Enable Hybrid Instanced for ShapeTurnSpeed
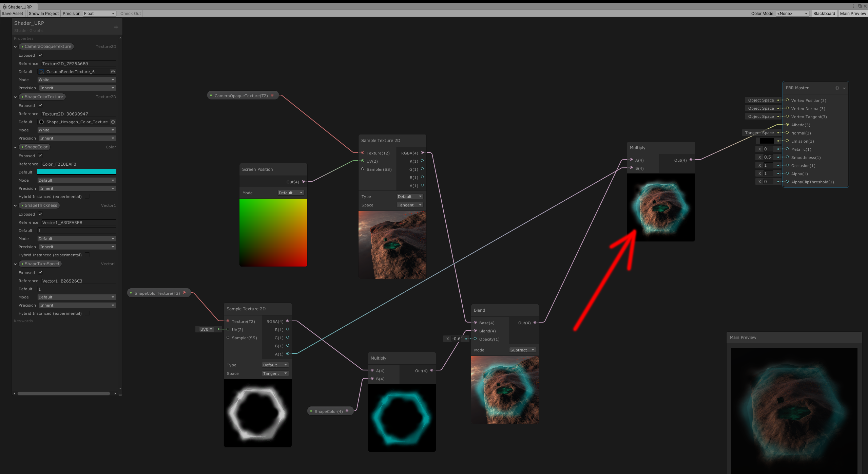Viewport: 868px width, 474px height. (87, 313)
